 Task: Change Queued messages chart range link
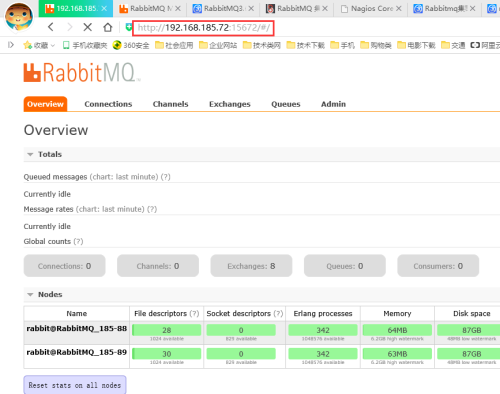click(x=124, y=177)
